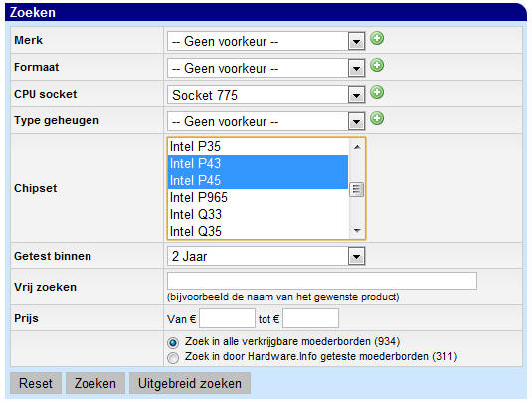Pick Intel Q33 in the chipset list
532x403 pixels.
(258, 214)
